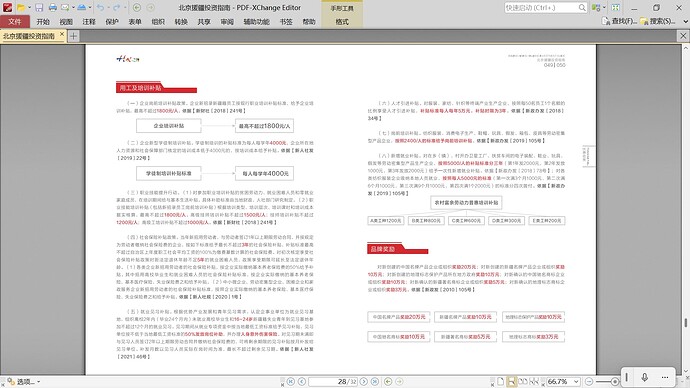Viewport: 690px width, 388px height.
Task: Switch to the 转换 ribbon tab
Action: 181,22
